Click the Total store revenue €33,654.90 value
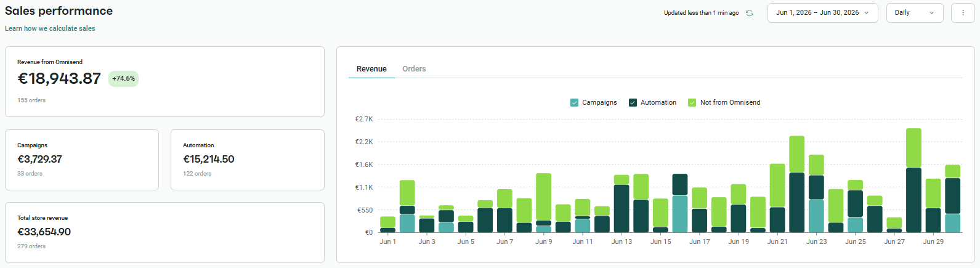The height and width of the screenshot is (268, 980). coord(44,232)
